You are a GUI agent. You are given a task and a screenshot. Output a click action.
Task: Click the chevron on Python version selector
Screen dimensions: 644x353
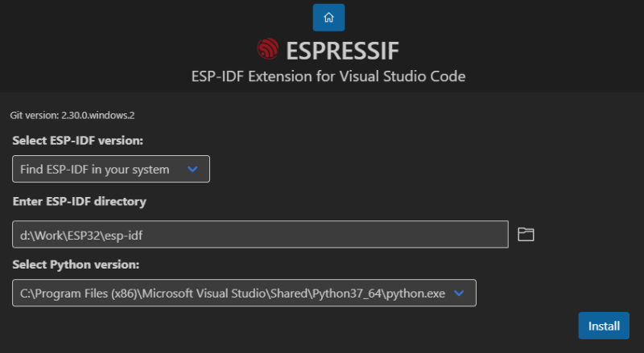[459, 293]
